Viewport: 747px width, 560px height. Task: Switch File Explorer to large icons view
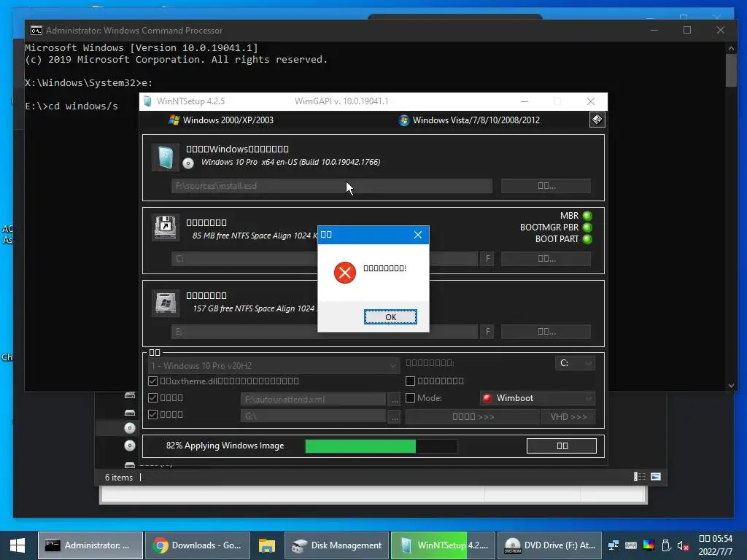[x=656, y=477]
